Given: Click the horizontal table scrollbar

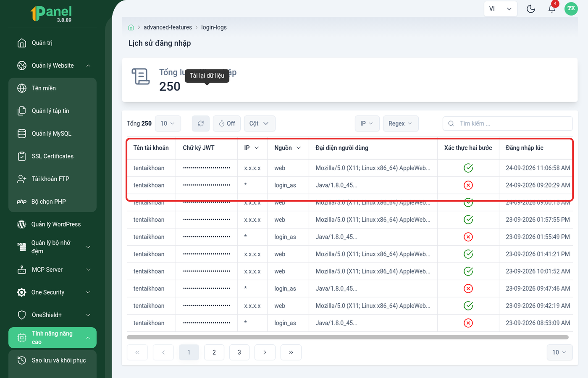Looking at the screenshot, I should pyautogui.click(x=348, y=337).
